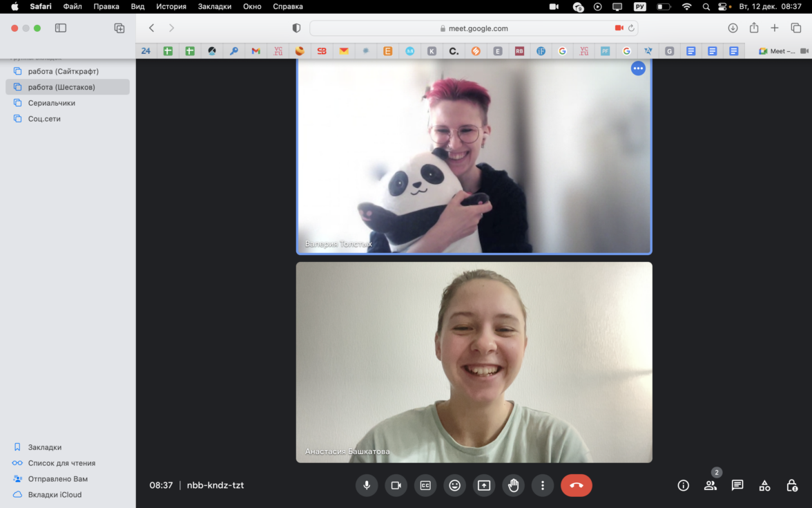Open the key/password favorite icon
Screen dimensions: 812x508
[234, 51]
